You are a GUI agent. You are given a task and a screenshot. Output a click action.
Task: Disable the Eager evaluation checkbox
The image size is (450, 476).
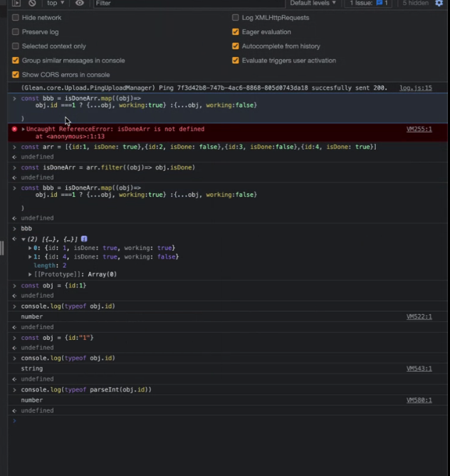[236, 32]
